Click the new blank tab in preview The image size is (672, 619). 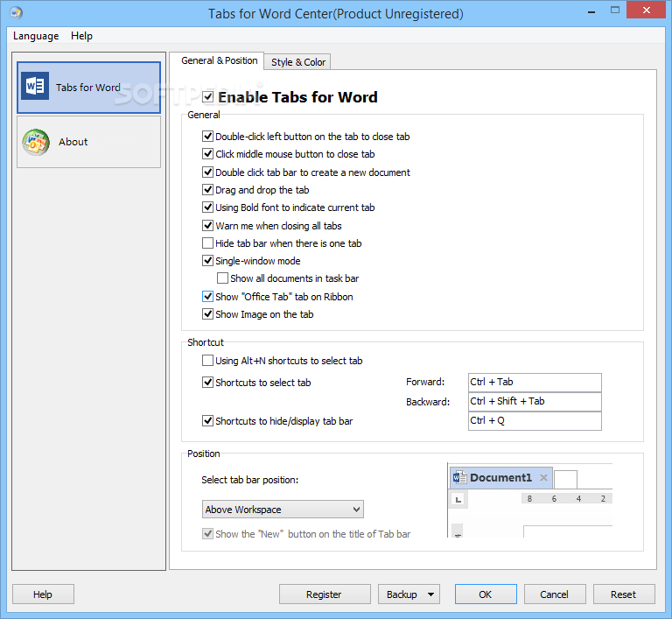(x=565, y=479)
